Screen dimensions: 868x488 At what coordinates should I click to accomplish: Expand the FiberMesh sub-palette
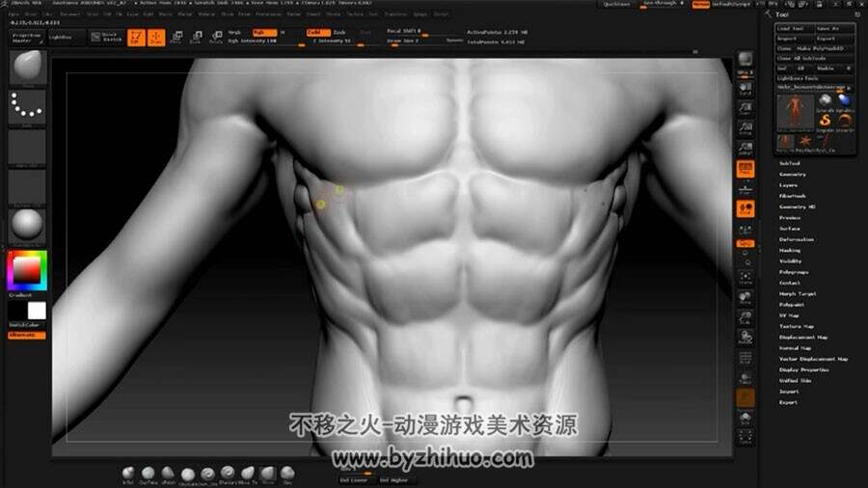[793, 196]
